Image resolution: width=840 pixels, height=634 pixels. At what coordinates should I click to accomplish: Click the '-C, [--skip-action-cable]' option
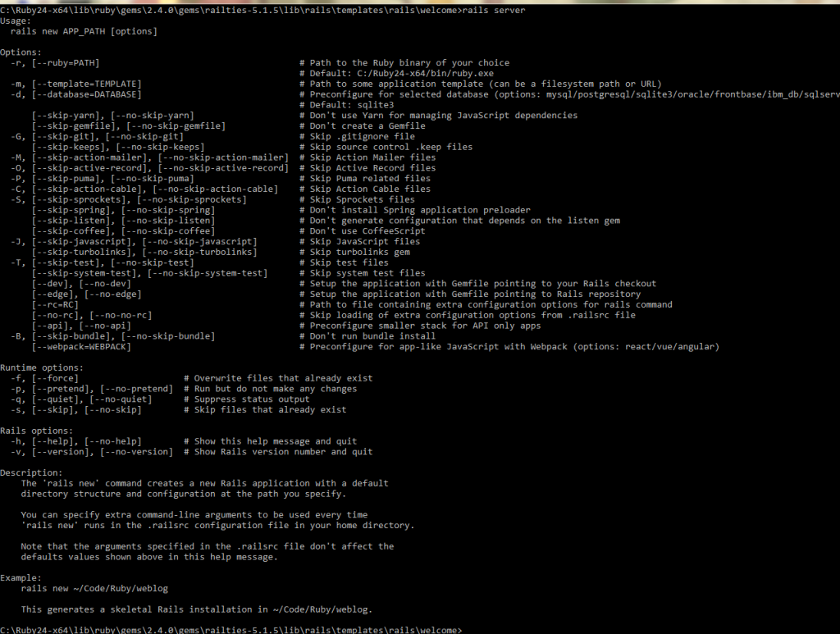point(144,189)
